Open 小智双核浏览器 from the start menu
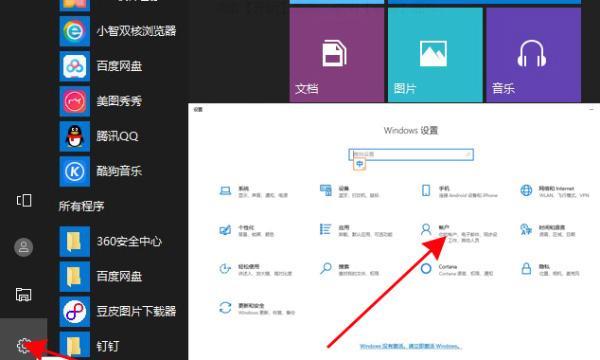600x360 pixels. 118,31
